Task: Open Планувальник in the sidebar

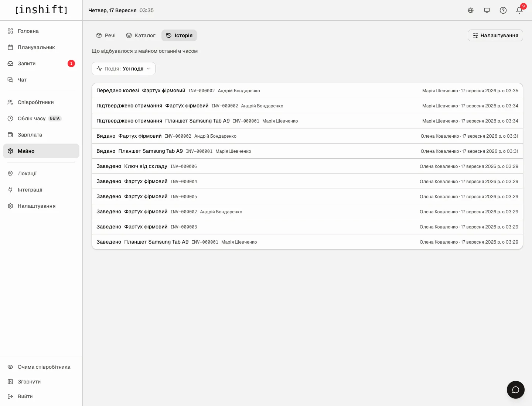Action: pyautogui.click(x=41, y=47)
